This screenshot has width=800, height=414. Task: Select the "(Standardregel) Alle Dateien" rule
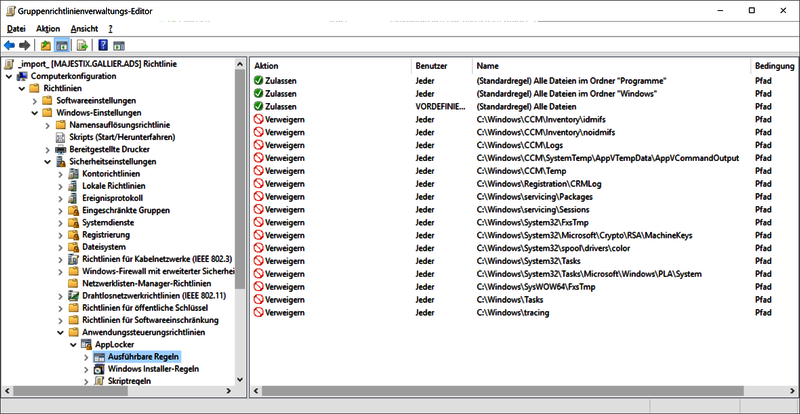(x=526, y=107)
